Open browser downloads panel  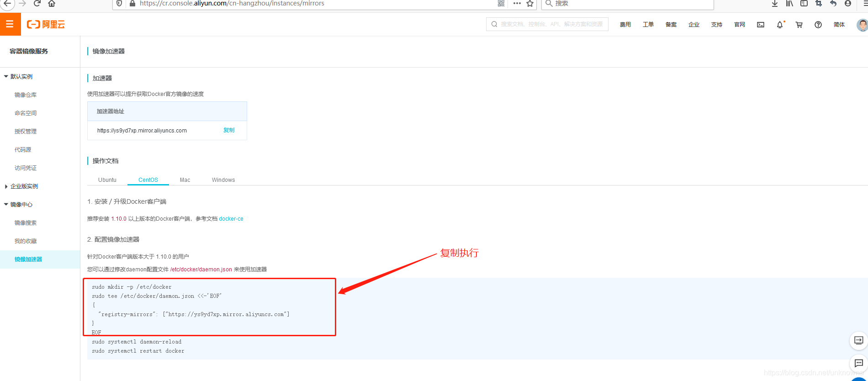coord(775,3)
